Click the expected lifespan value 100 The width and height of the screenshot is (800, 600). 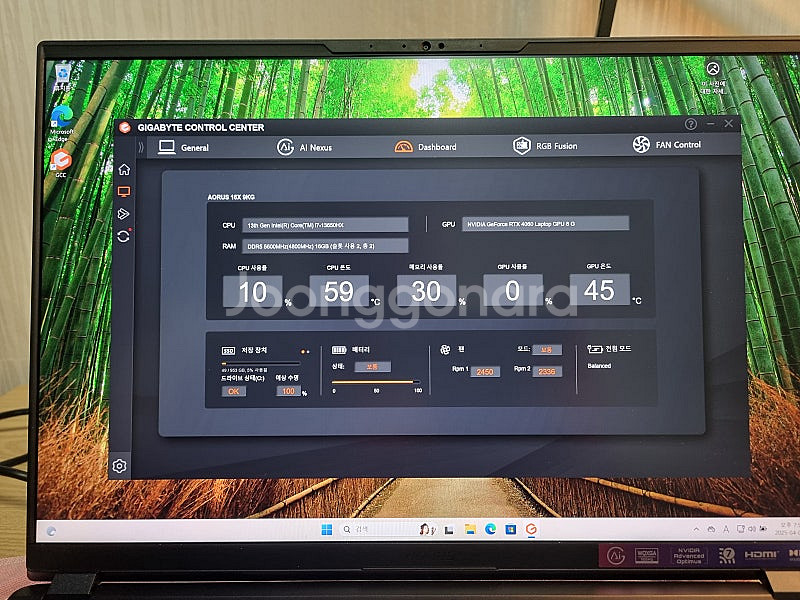pos(289,391)
